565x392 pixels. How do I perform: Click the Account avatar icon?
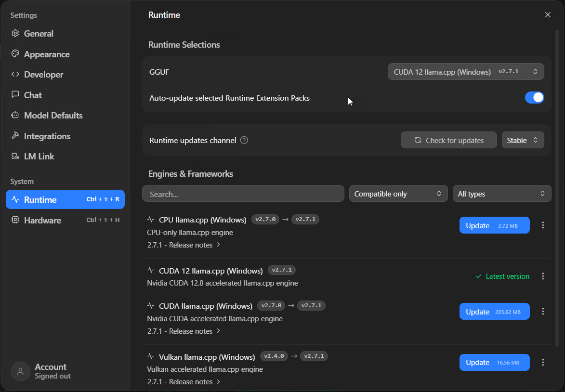pyautogui.click(x=20, y=371)
